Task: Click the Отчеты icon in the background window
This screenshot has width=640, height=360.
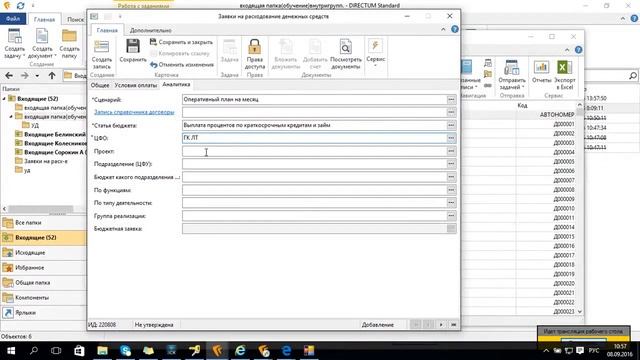Action: coord(542,72)
